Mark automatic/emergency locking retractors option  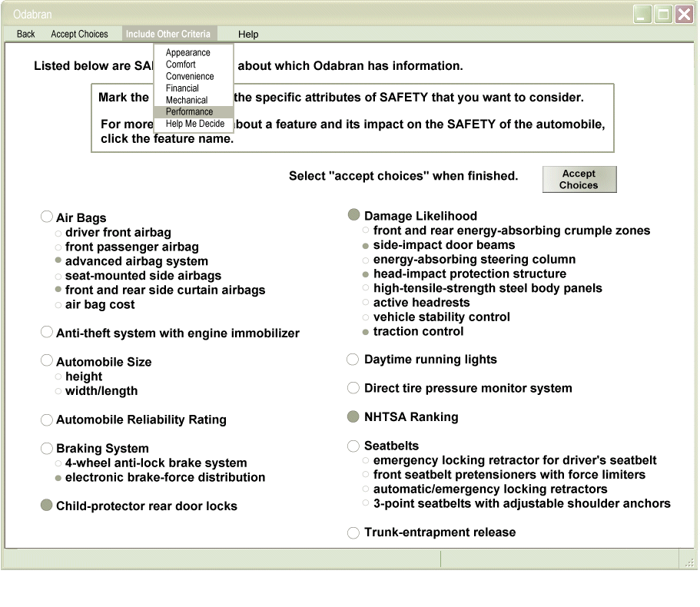[366, 489]
